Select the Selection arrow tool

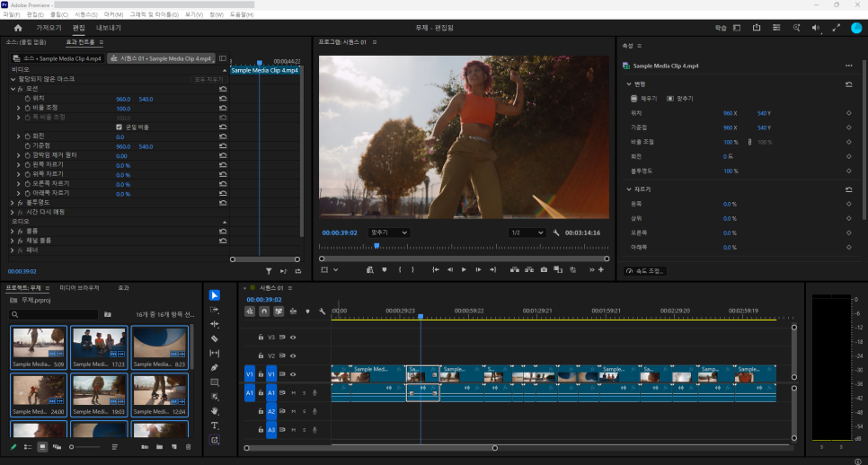[214, 295]
